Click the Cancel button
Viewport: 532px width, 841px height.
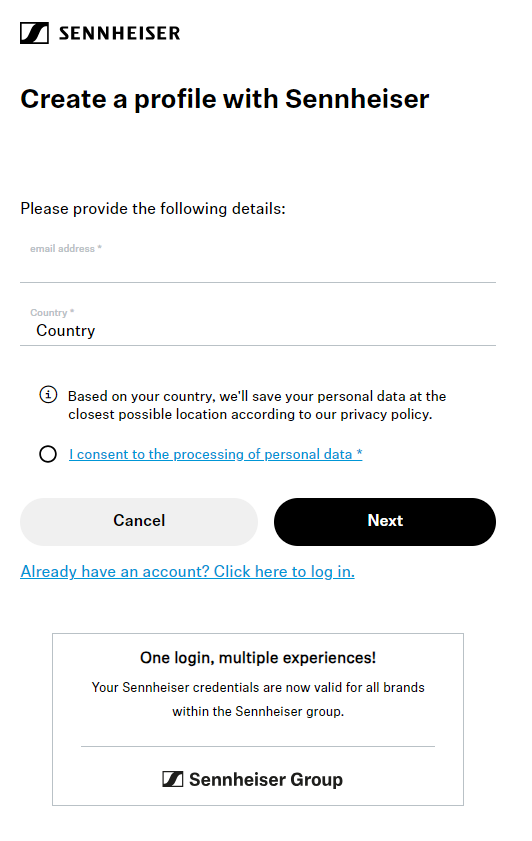pos(139,522)
